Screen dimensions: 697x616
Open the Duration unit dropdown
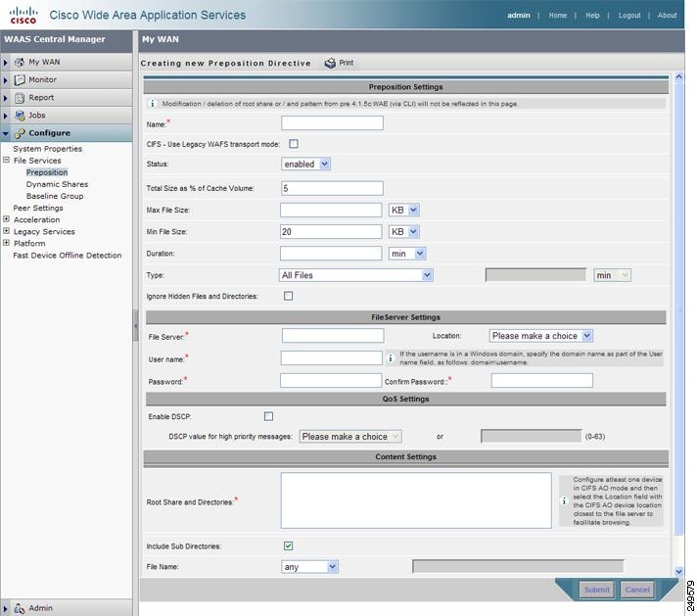click(407, 254)
